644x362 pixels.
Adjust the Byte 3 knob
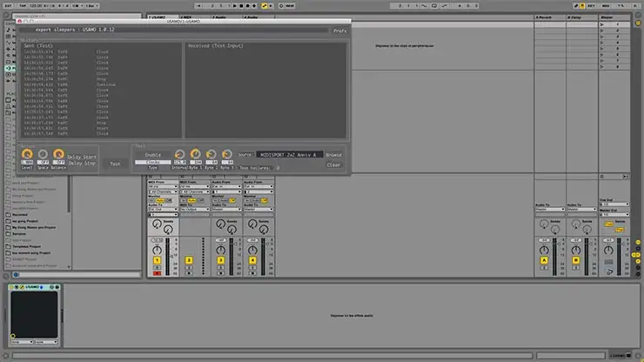(227, 154)
